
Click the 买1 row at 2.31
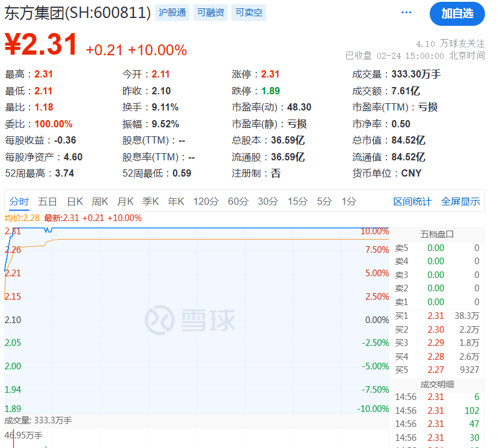[437, 316]
